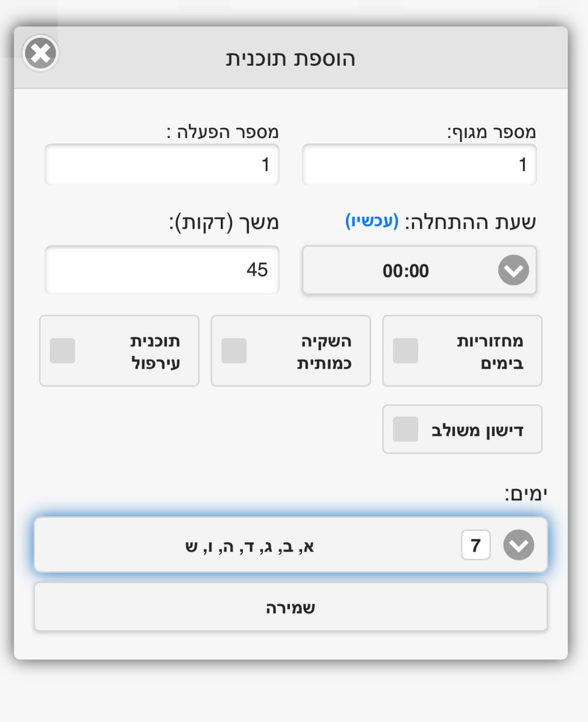Click the 7 days count badge
The height and width of the screenshot is (722, 588).
(x=476, y=545)
